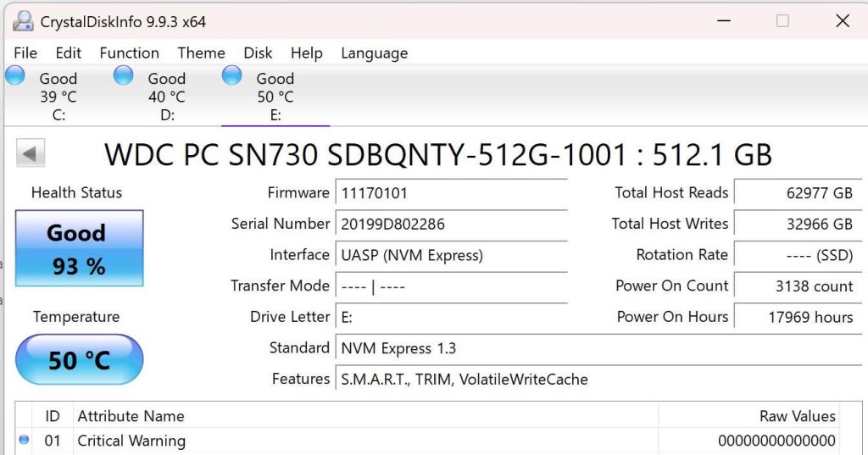Screen dimensions: 868x455
Task: Click the blue status dot for Critical Warning
Action: (x=24, y=440)
